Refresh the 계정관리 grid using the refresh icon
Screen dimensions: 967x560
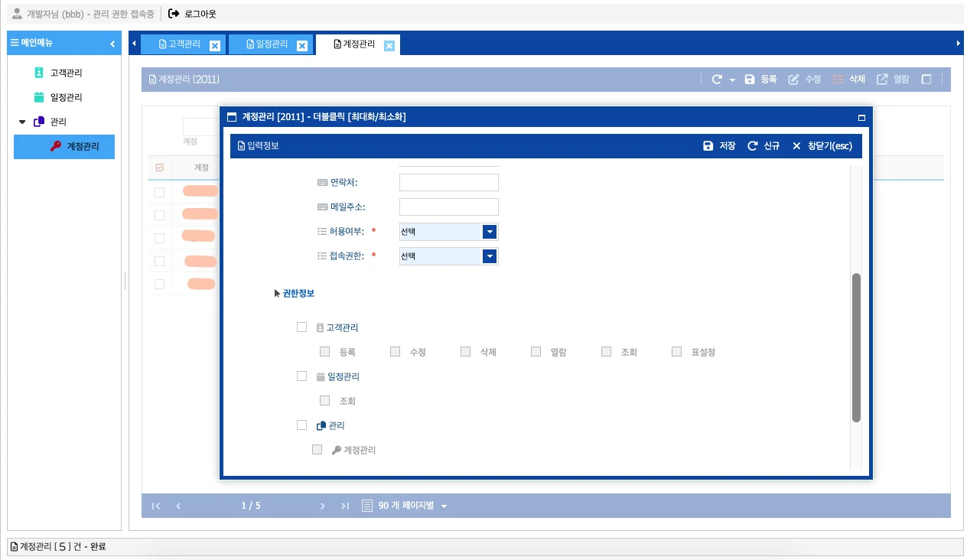(717, 78)
